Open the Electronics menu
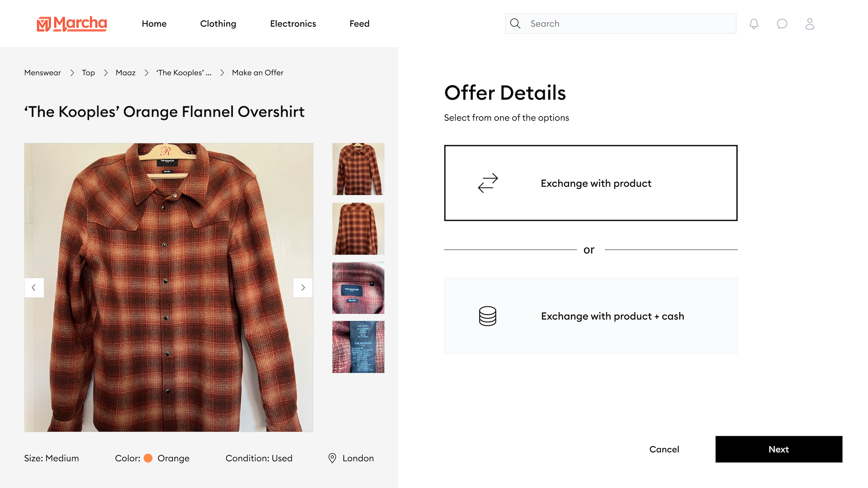Image resolution: width=868 pixels, height=488 pixels. [293, 24]
